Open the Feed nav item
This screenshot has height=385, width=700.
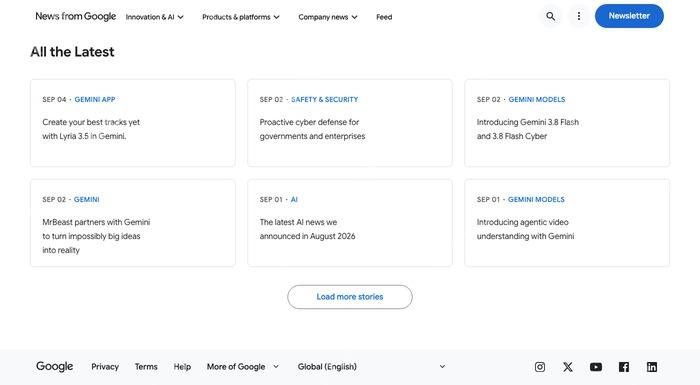(384, 17)
